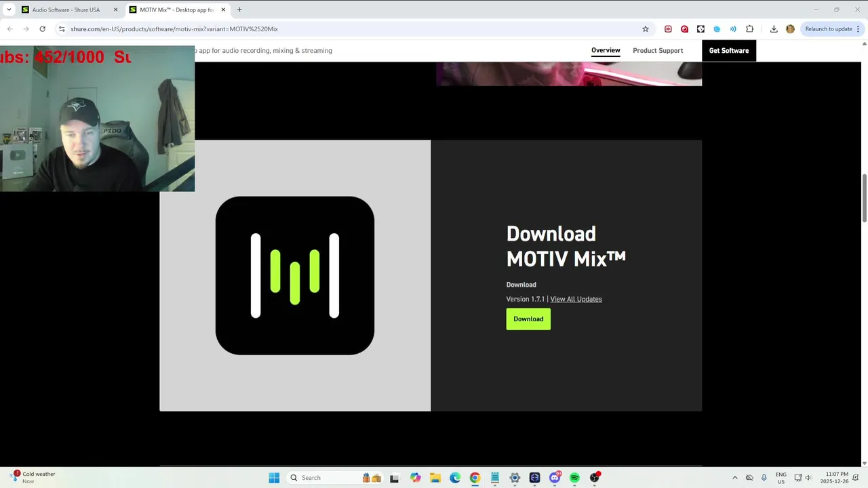Switch to the Audio Software - Shure USA tab
This screenshot has width=868, height=488.
coord(66,9)
